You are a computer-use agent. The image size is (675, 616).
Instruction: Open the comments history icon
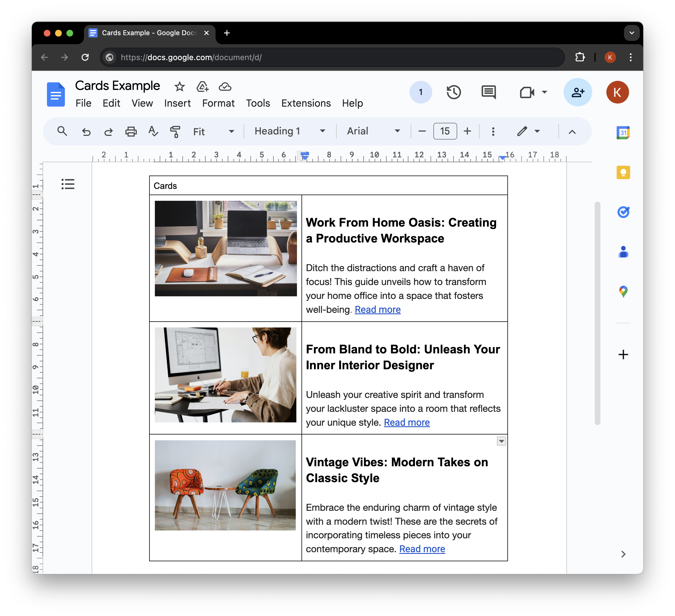click(x=488, y=92)
